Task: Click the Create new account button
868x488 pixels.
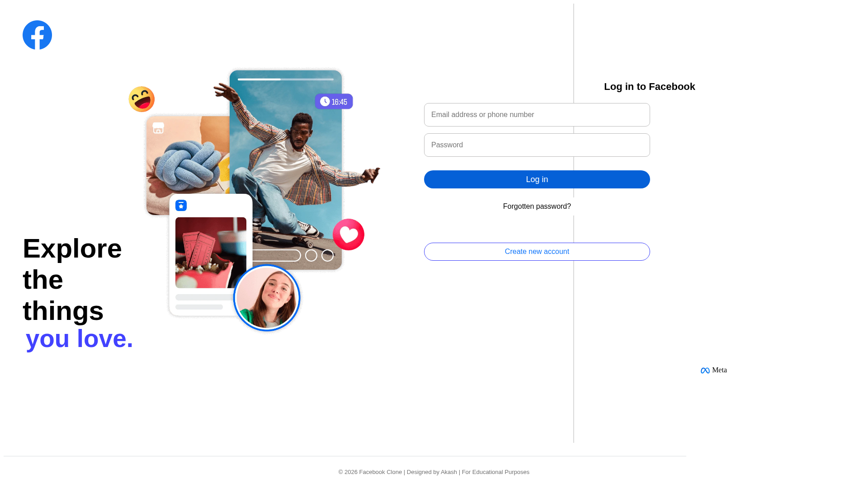Action: pos(537,252)
